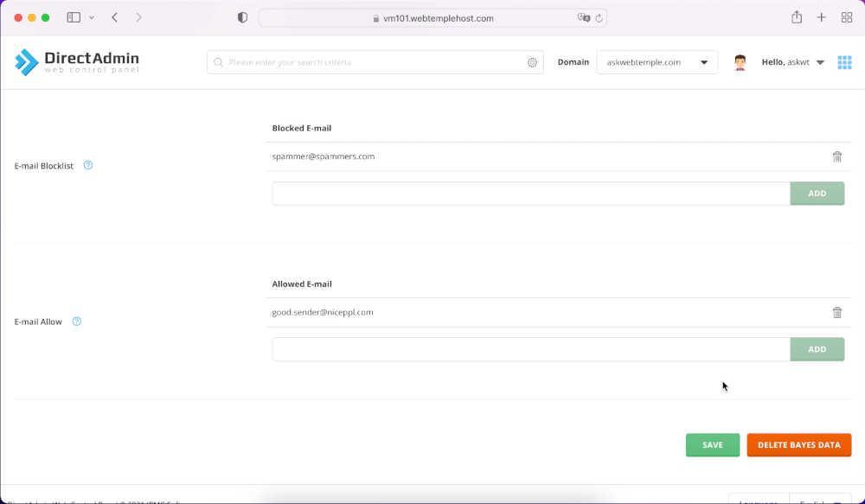The image size is (865, 504).
Task: Click the search magnifier icon
Action: point(219,62)
